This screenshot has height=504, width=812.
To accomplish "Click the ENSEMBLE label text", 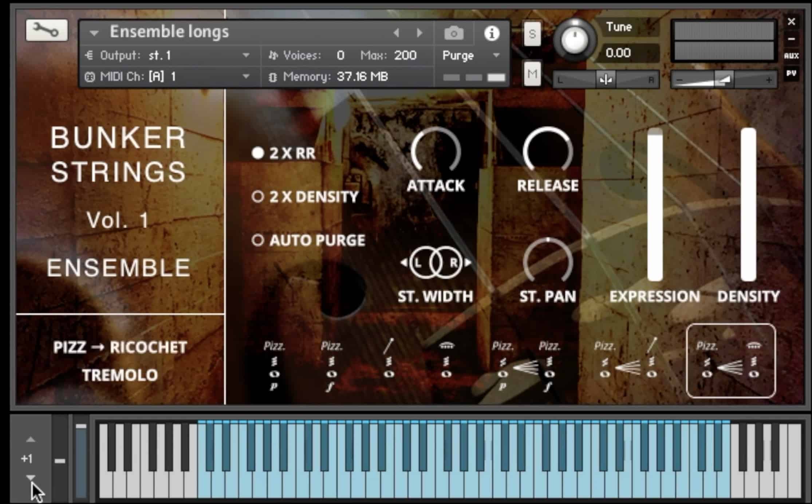I will click(x=119, y=268).
